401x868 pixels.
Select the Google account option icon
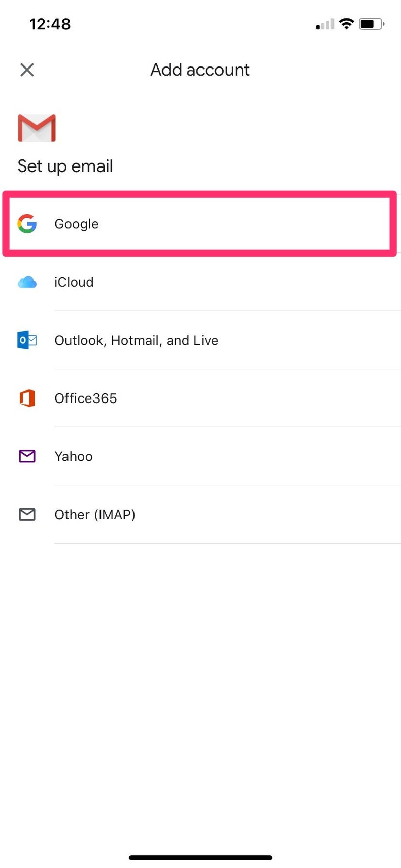point(27,224)
